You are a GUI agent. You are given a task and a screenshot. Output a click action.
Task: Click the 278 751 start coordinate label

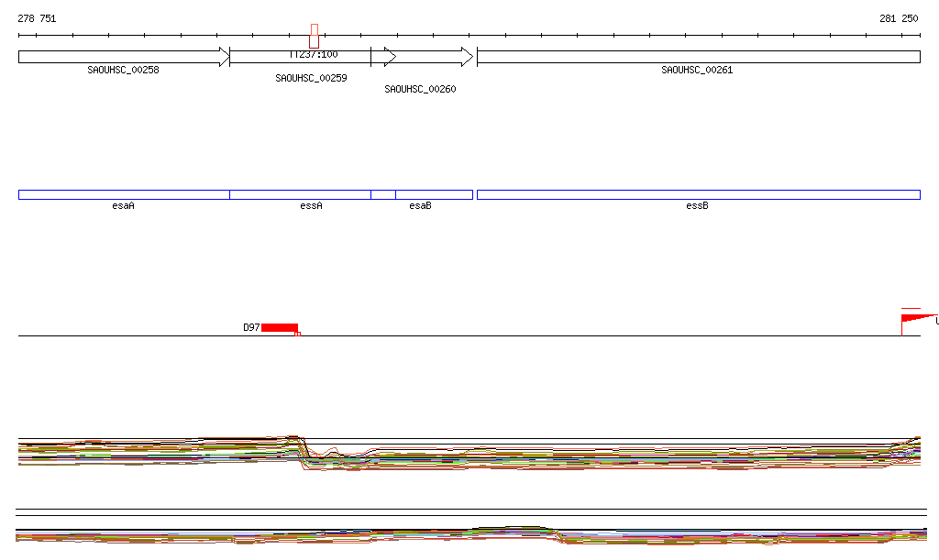37,18
